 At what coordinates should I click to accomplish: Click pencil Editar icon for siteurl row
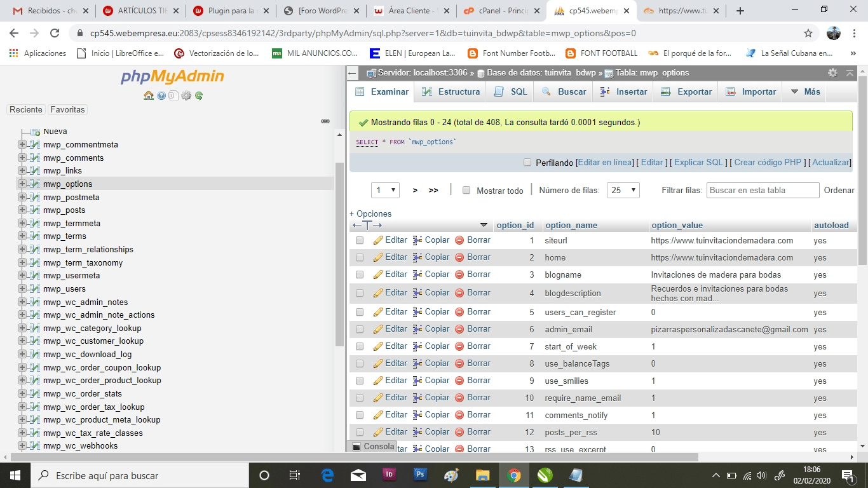coord(378,240)
